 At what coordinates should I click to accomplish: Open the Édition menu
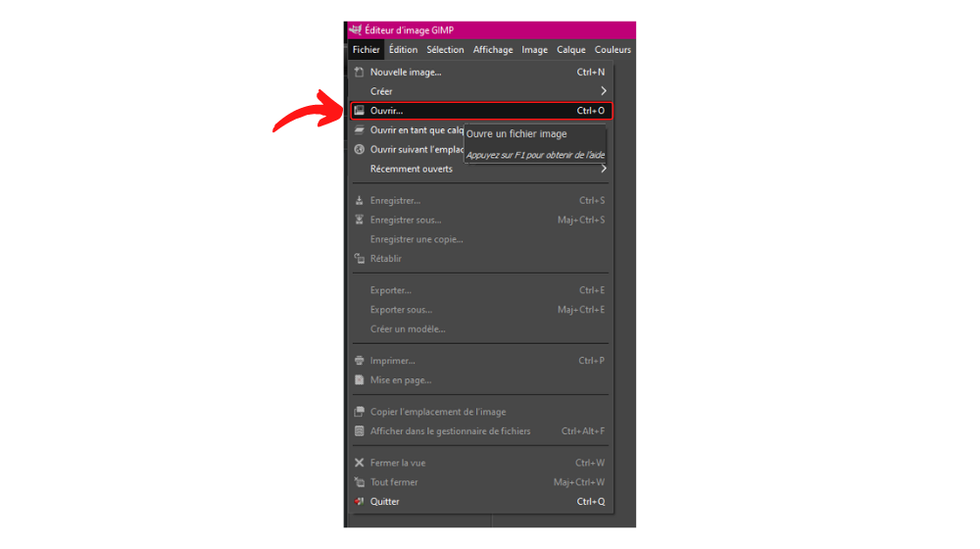[x=403, y=49]
